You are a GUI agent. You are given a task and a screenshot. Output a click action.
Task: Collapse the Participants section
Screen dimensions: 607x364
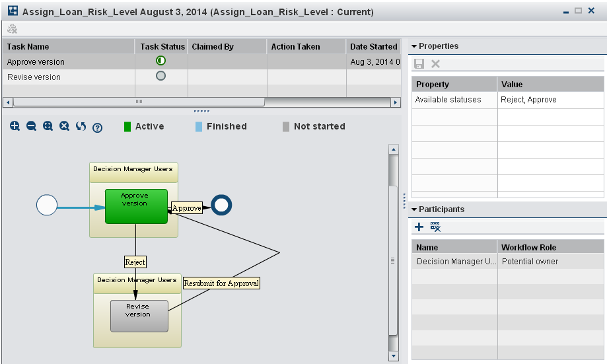[x=414, y=209]
